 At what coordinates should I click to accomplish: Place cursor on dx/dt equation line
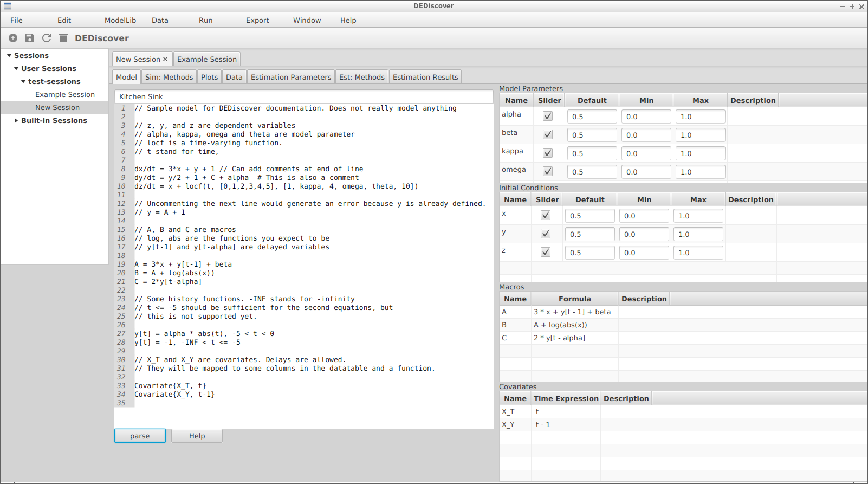pyautogui.click(x=249, y=169)
